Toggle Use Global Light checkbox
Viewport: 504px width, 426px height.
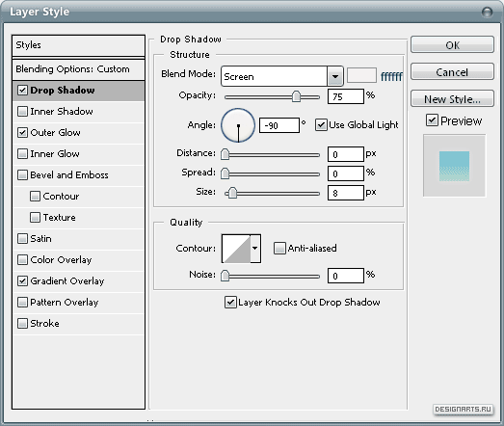pos(321,124)
